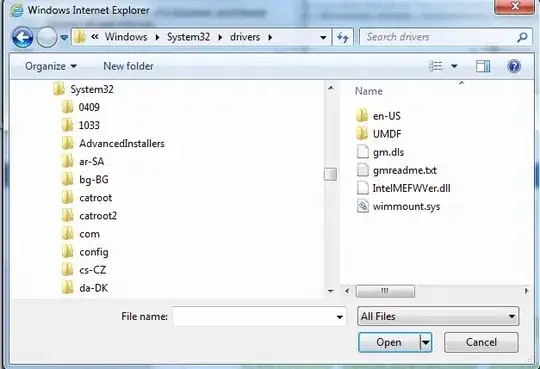Select System32 folder in the tree
540x369 pixels.
pos(83,90)
